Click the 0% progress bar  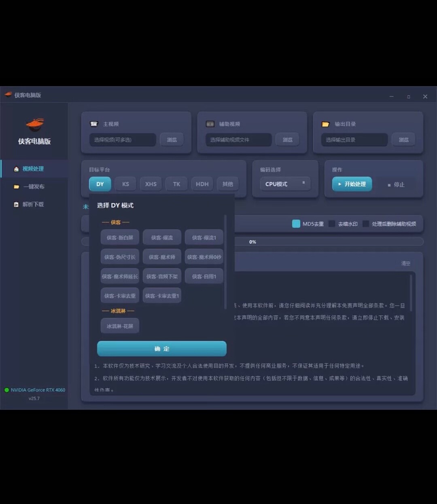pos(252,242)
